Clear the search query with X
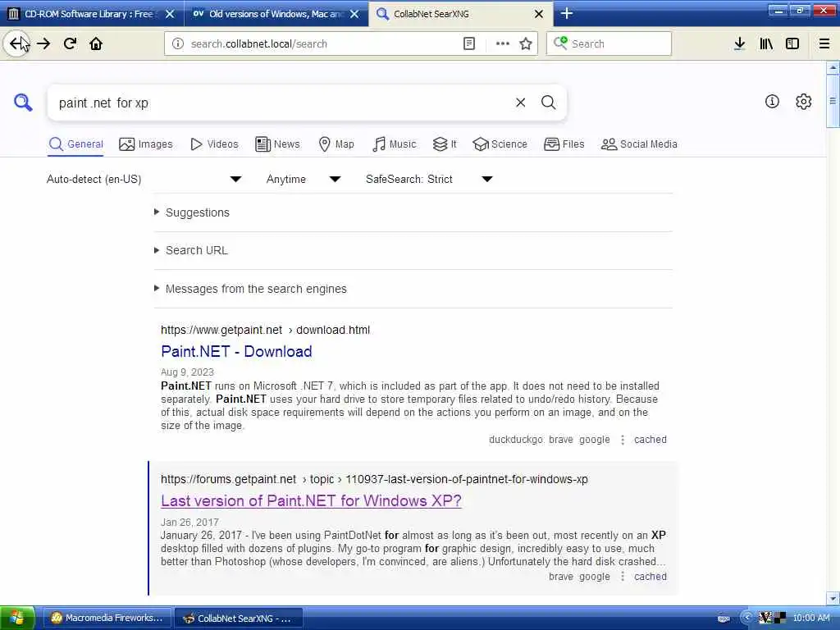Image resolution: width=840 pixels, height=630 pixels. 520,103
